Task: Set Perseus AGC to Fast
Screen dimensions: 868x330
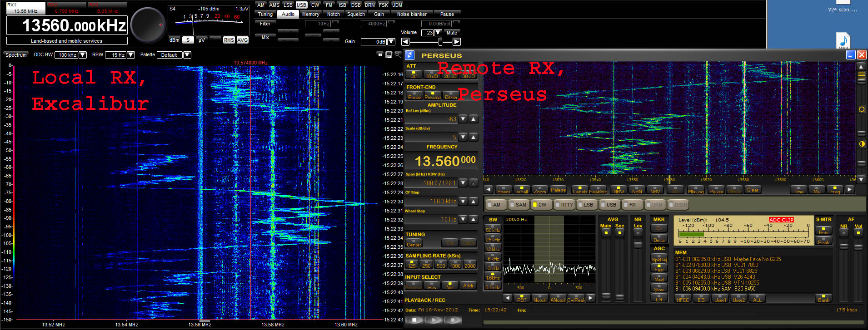Action: (659, 268)
